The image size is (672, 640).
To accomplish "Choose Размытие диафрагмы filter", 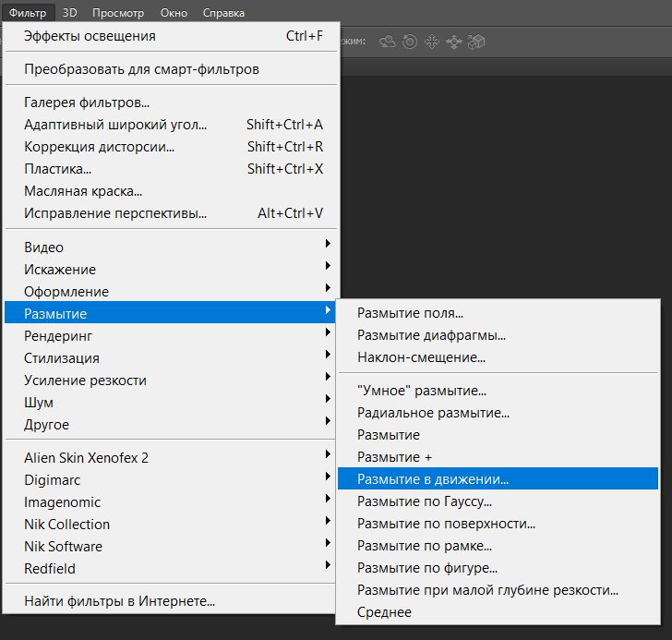I will pos(498,335).
